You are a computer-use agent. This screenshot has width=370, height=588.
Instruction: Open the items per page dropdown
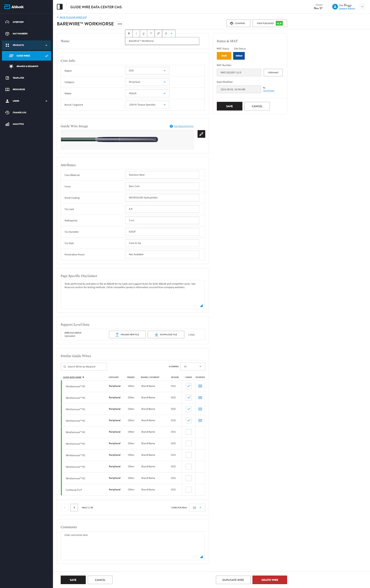(197, 508)
